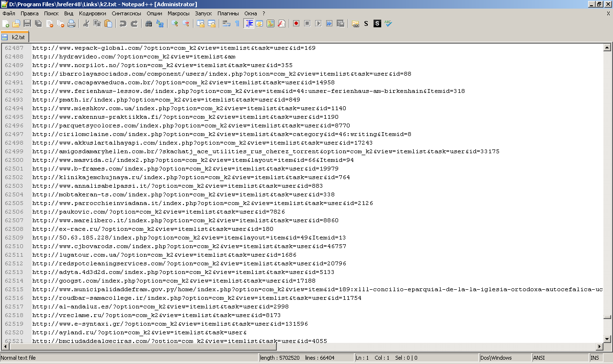The width and height of the screenshot is (613, 364).
Task: Open the Function List icon
Action: pos(282,23)
